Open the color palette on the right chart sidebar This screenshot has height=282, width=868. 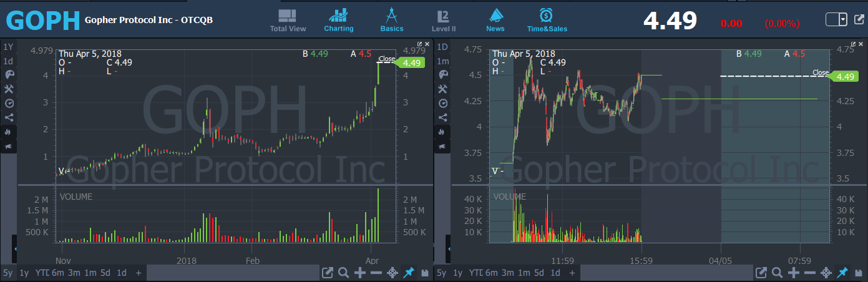click(x=443, y=75)
